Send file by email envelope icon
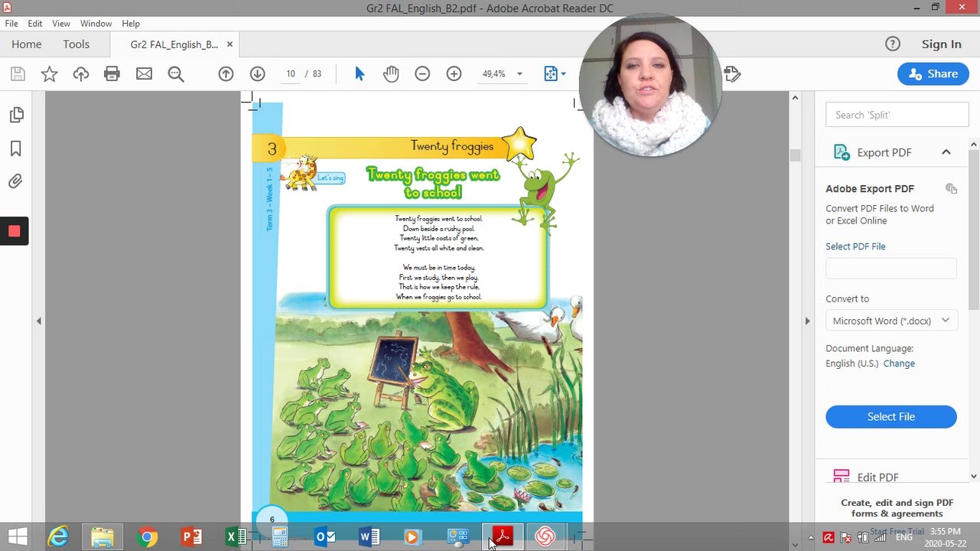 pyautogui.click(x=144, y=74)
